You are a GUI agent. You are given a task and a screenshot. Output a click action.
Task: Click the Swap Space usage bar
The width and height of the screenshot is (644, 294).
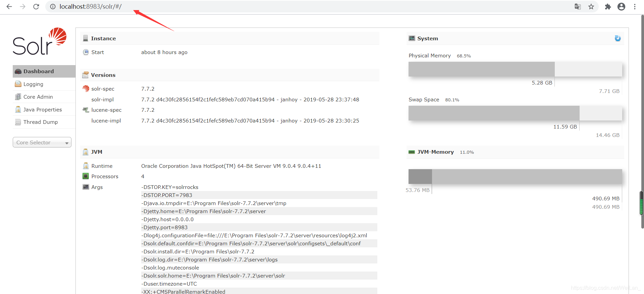[515, 113]
